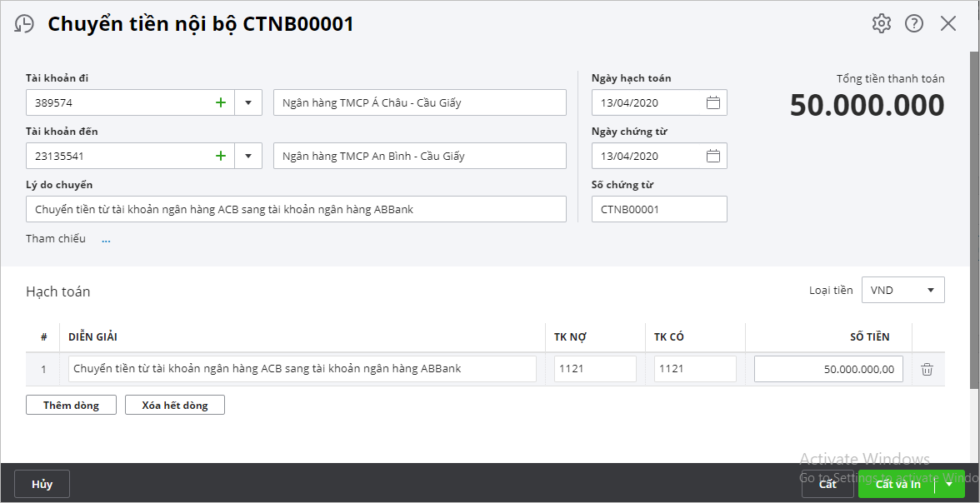Open the help question mark icon

914,23
